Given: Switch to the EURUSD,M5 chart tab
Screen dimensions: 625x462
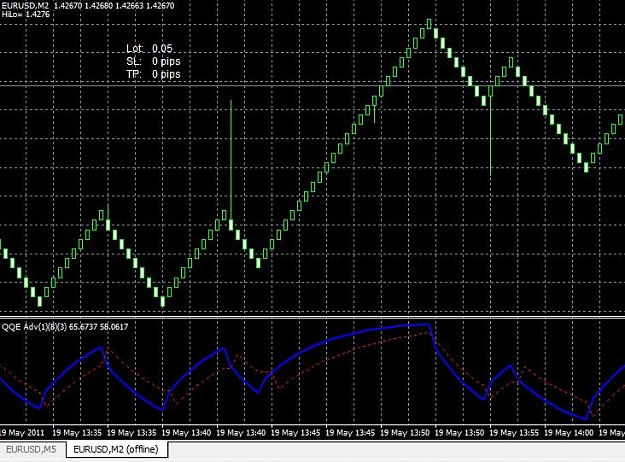Looking at the screenshot, I should (31, 450).
